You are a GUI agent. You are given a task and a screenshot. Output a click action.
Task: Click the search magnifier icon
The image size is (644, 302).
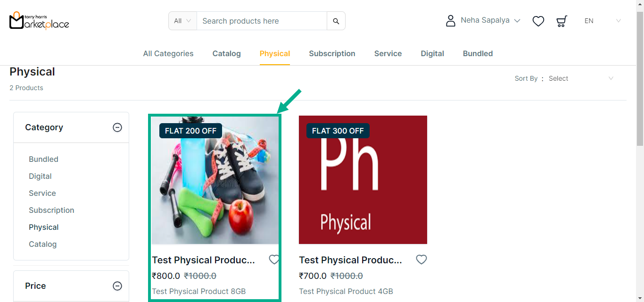[336, 21]
